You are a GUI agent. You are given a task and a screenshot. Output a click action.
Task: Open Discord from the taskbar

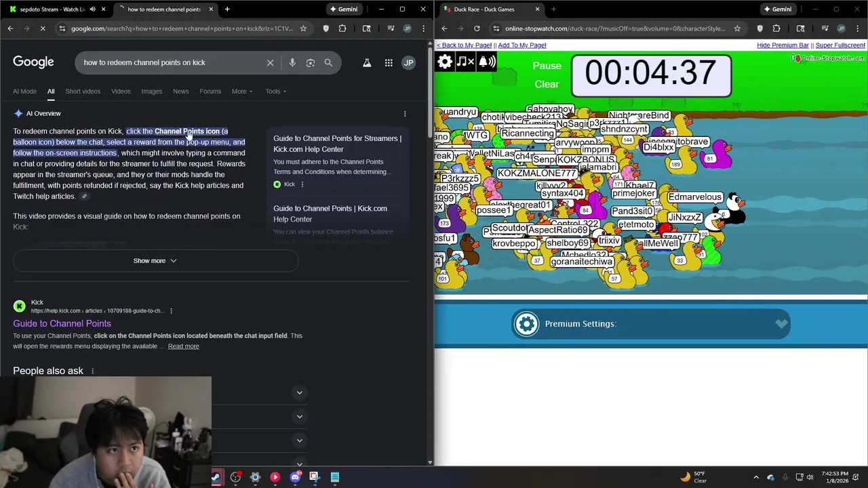tap(295, 477)
